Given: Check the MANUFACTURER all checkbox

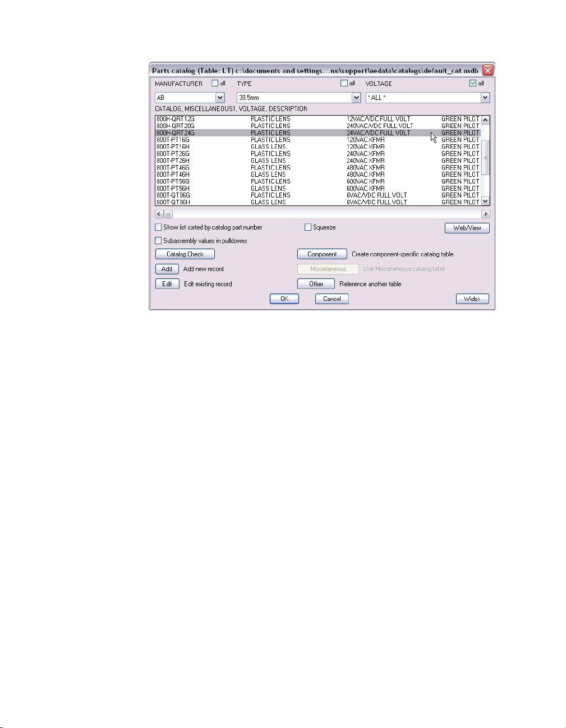Looking at the screenshot, I should click(x=214, y=83).
